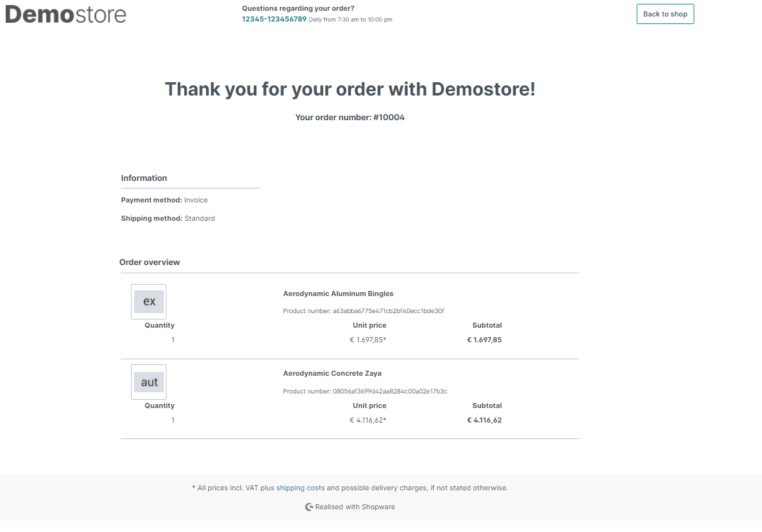The width and height of the screenshot is (762, 532).
Task: Click the Demostore logo
Action: 66,14
